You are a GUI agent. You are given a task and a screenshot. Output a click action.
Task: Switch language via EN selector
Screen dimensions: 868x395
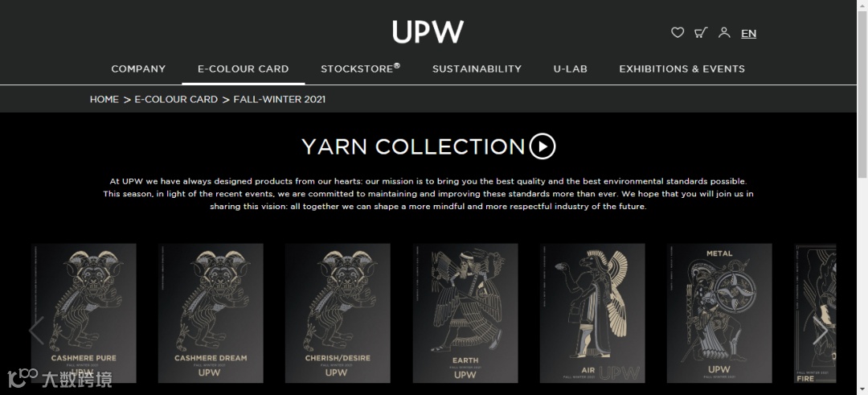click(x=748, y=33)
